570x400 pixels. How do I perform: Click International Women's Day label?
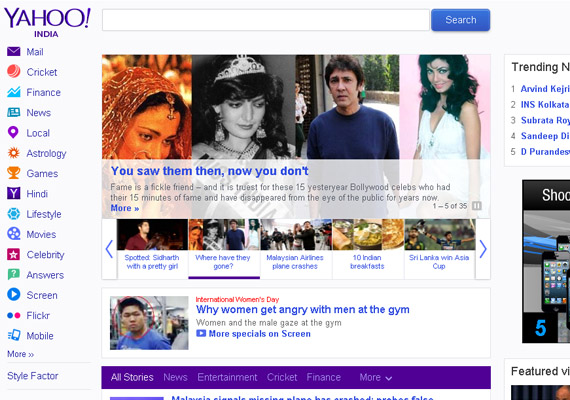click(x=237, y=300)
